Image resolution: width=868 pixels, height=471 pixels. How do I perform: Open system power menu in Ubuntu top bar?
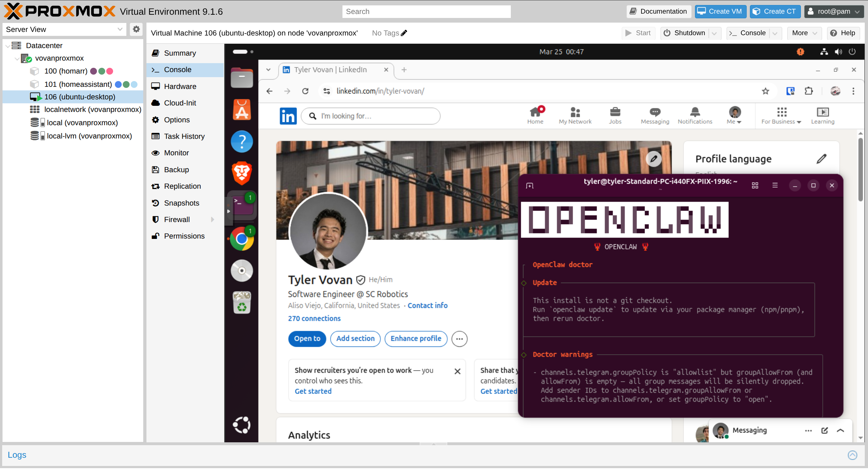(x=852, y=52)
